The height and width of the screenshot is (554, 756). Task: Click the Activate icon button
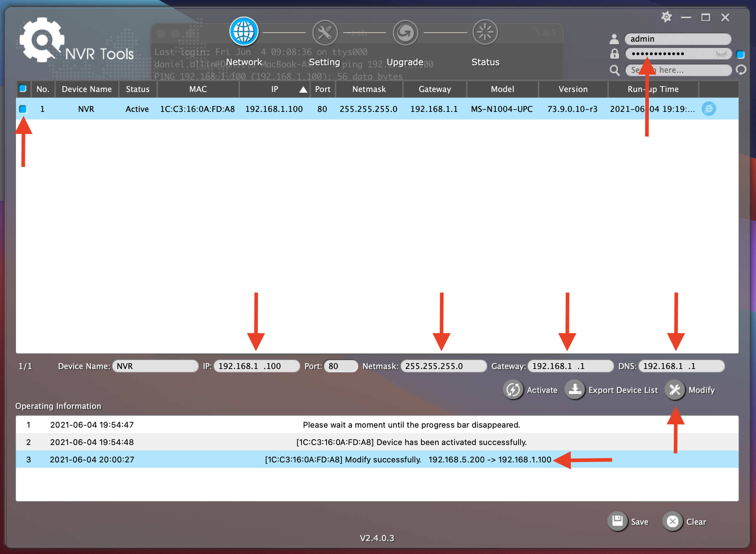(513, 390)
